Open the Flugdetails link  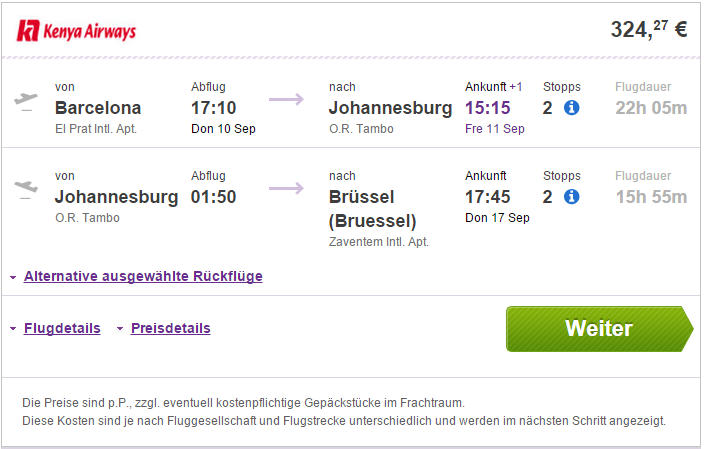pos(62,328)
